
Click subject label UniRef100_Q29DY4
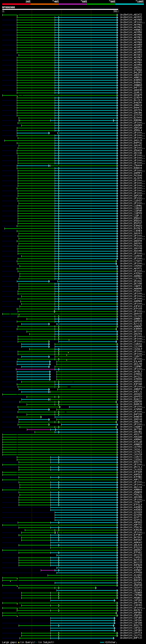tap(131, 98)
